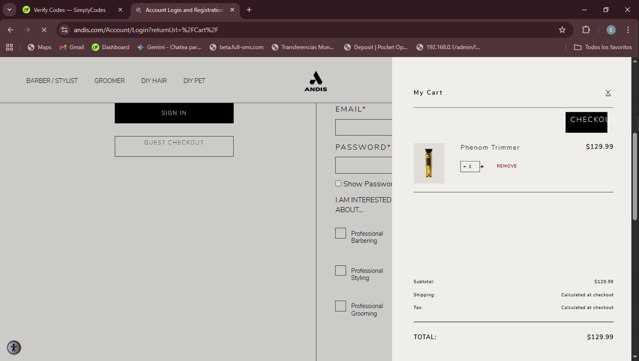Click the SIGN IN button
This screenshot has width=639, height=361.
pos(174,113)
